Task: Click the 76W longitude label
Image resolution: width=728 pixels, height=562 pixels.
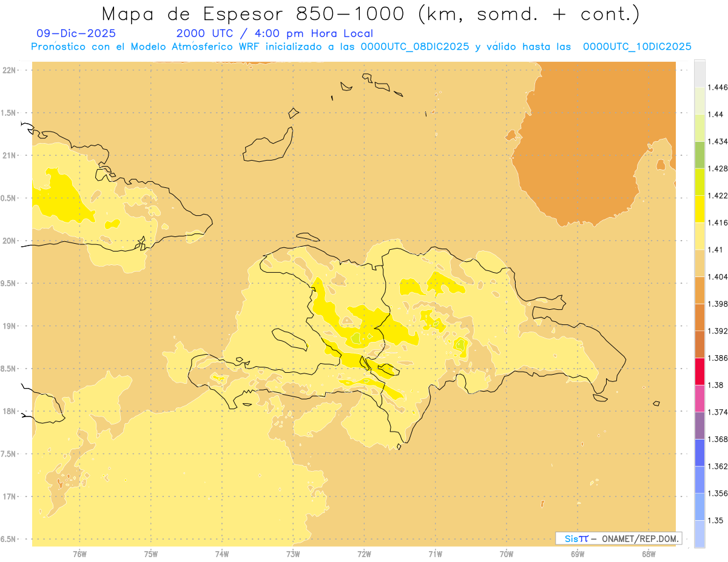Action: pos(79,554)
